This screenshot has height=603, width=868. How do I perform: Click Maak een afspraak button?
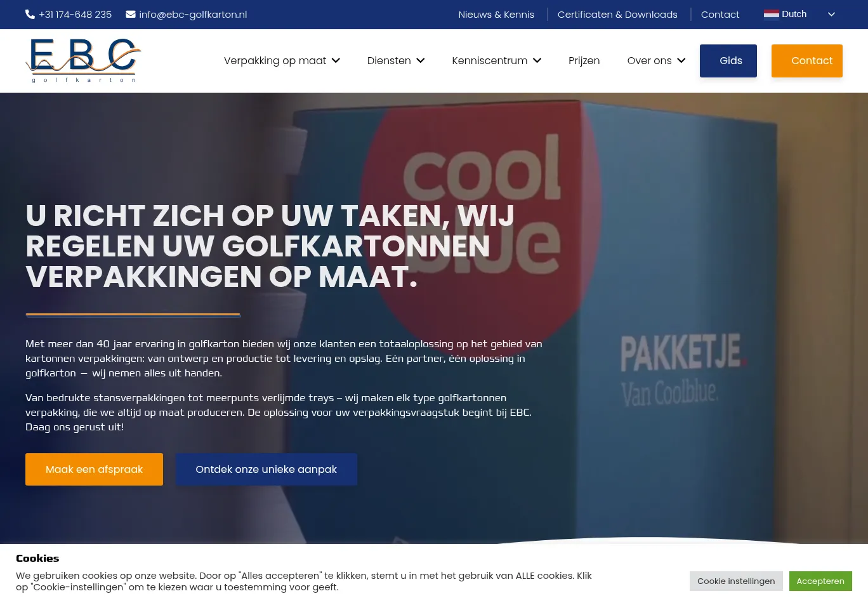point(94,469)
